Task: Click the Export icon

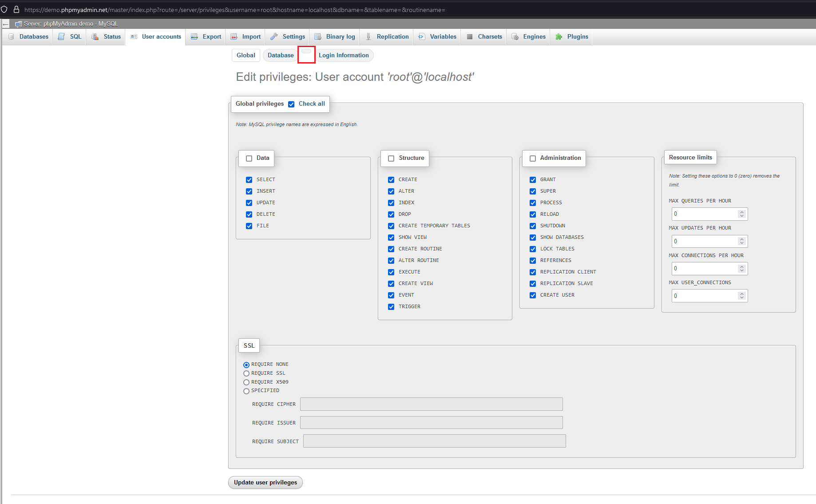Action: tap(194, 36)
